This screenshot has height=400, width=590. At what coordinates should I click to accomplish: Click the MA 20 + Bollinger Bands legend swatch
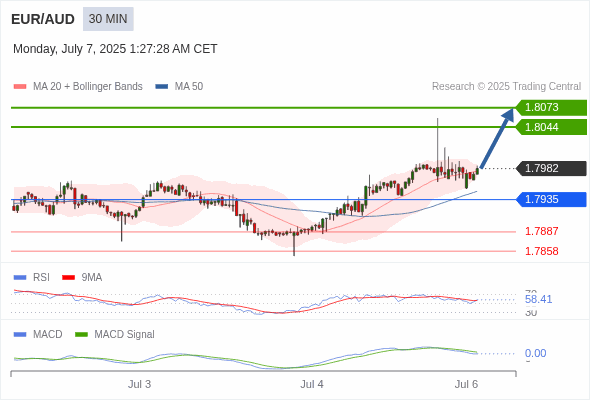coord(20,87)
